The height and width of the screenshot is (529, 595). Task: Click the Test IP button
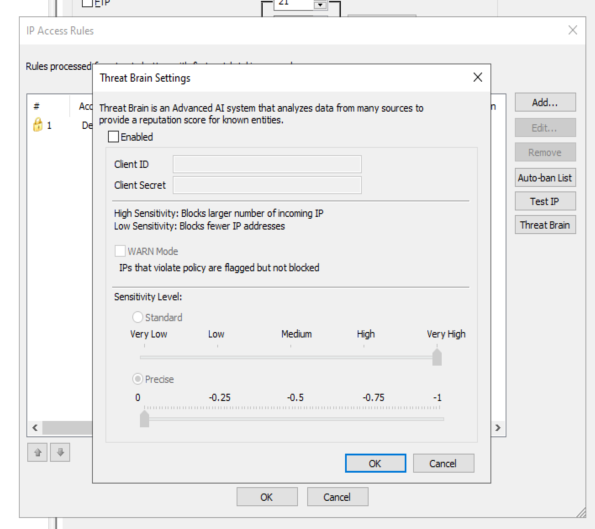click(545, 201)
